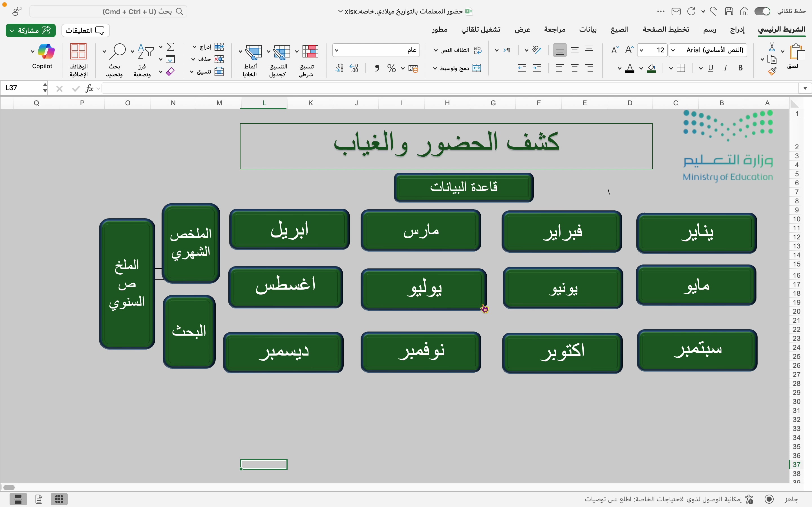812x507 pixels.
Task: Click the database (قاعدة البيانات) button
Action: click(x=464, y=187)
